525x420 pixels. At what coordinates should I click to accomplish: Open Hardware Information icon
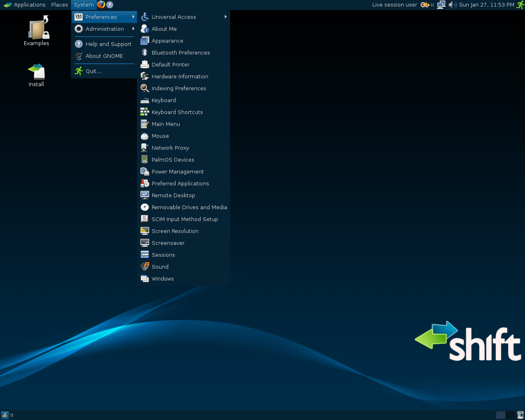point(145,76)
